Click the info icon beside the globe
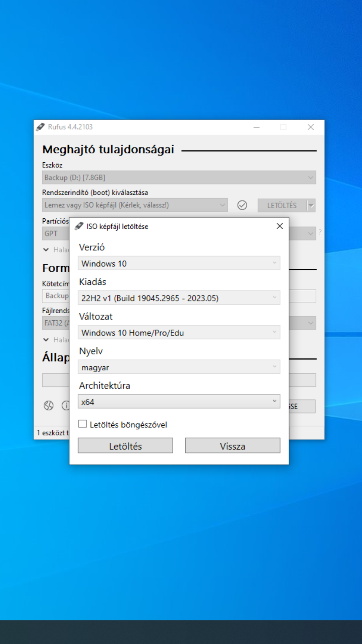 (66, 406)
